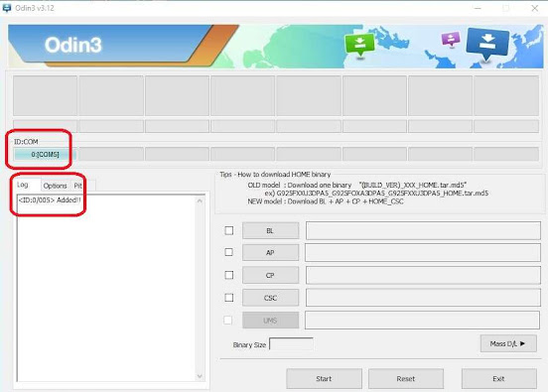Click the CSC file button
Viewport: 548px width, 392px height.
click(270, 298)
